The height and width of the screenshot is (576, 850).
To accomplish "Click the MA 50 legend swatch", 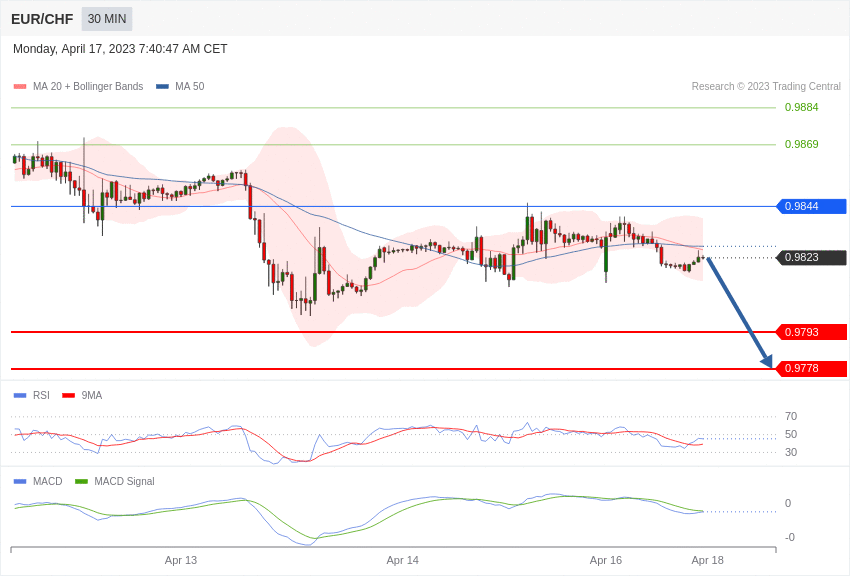I will pos(162,87).
